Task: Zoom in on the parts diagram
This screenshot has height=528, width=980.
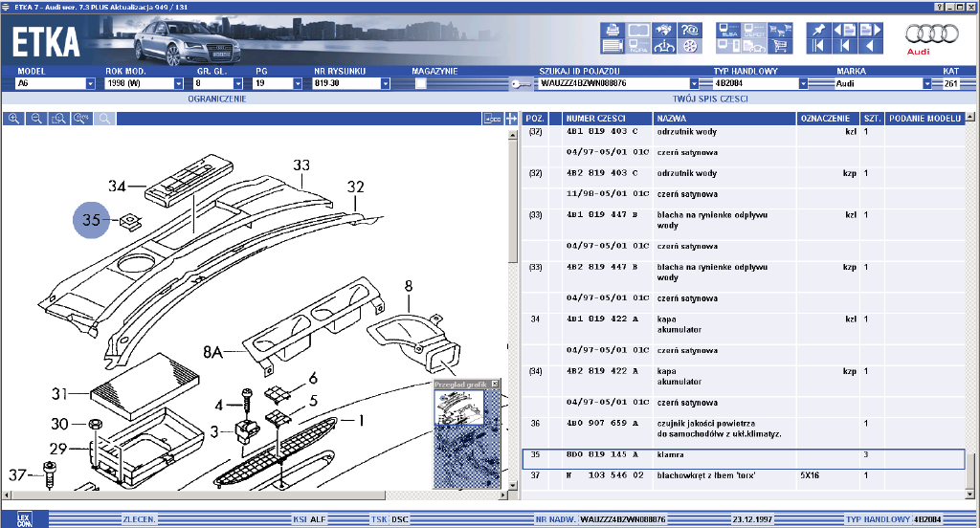Action: pos(13,119)
